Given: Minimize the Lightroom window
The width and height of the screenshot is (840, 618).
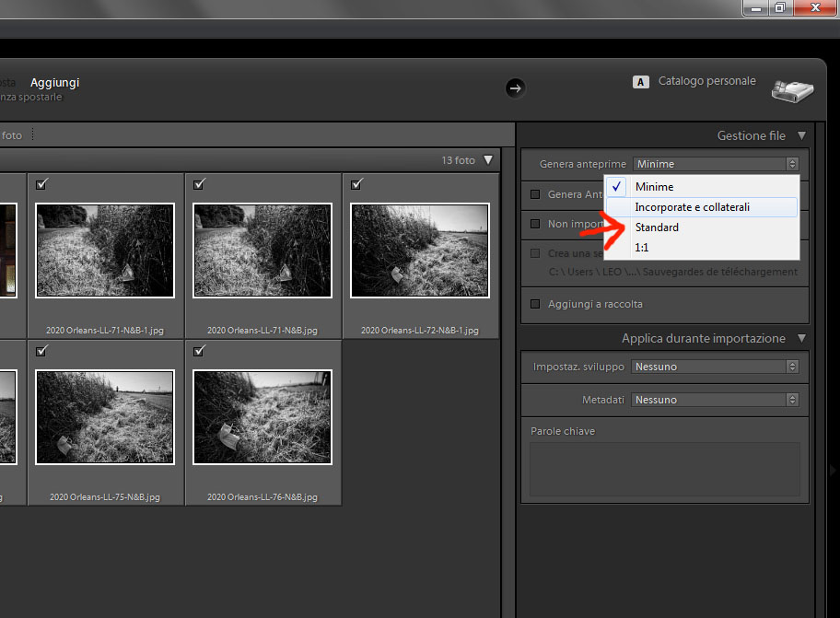Looking at the screenshot, I should (756, 7).
